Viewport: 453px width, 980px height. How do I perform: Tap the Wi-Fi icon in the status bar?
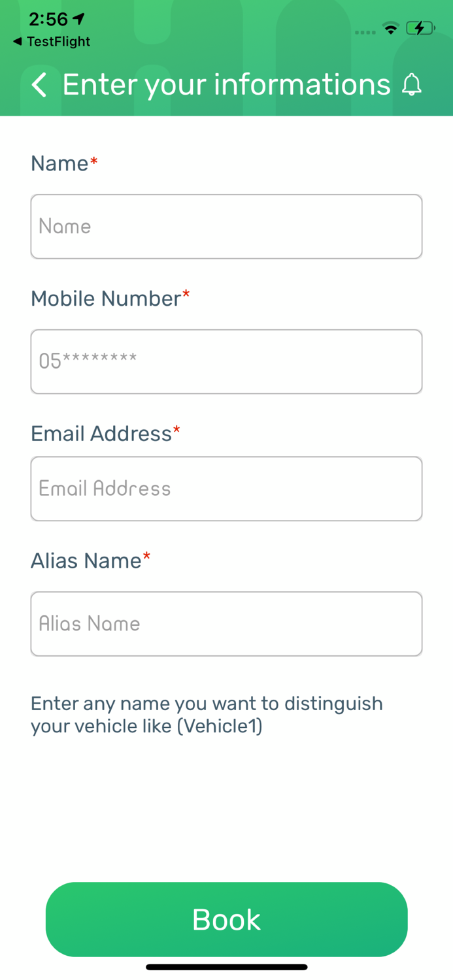390,29
